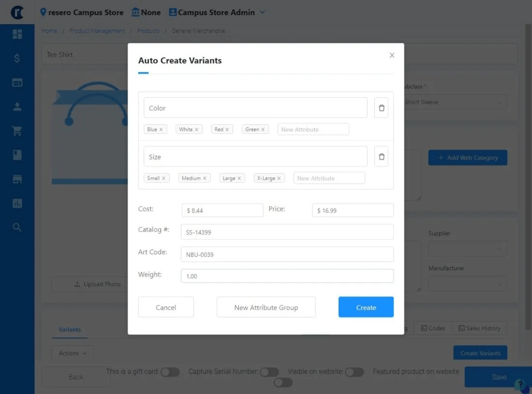Viewport: 532px width, 394px height.
Task: Enable Visible on website toggle
Action: (355, 372)
